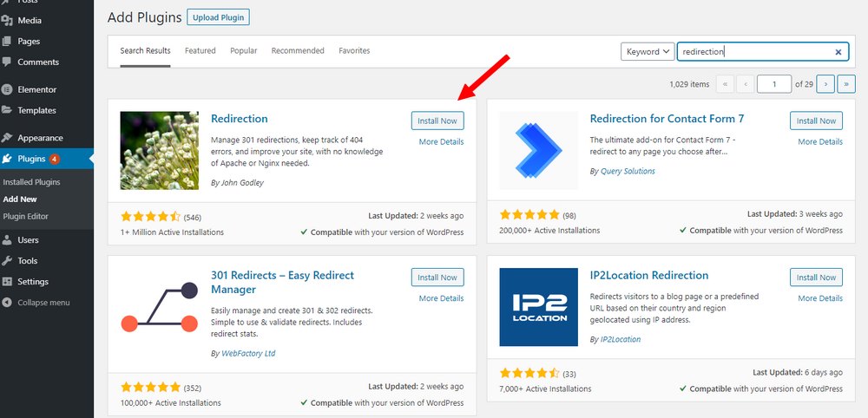The image size is (868, 418).
Task: Click the Plugins plug icon
Action: (7, 159)
